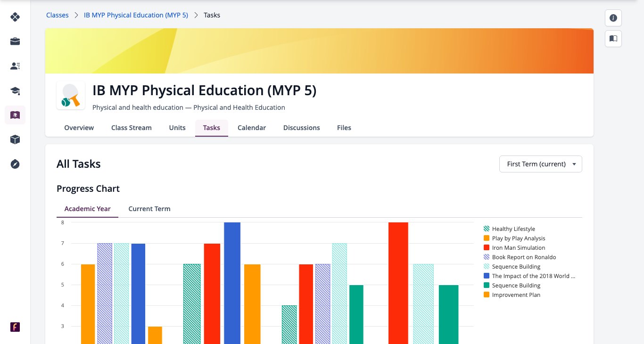Switch to the Discussions tab
This screenshot has width=644, height=344.
tap(302, 128)
